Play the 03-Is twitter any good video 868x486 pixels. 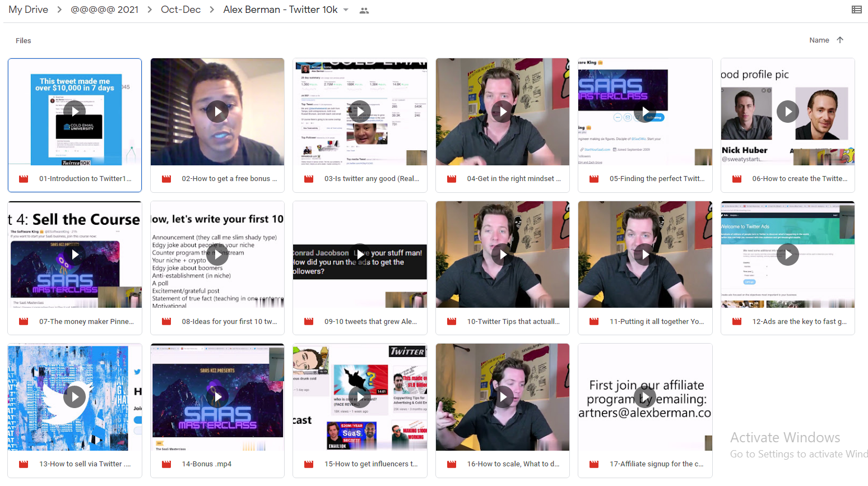pyautogui.click(x=360, y=112)
